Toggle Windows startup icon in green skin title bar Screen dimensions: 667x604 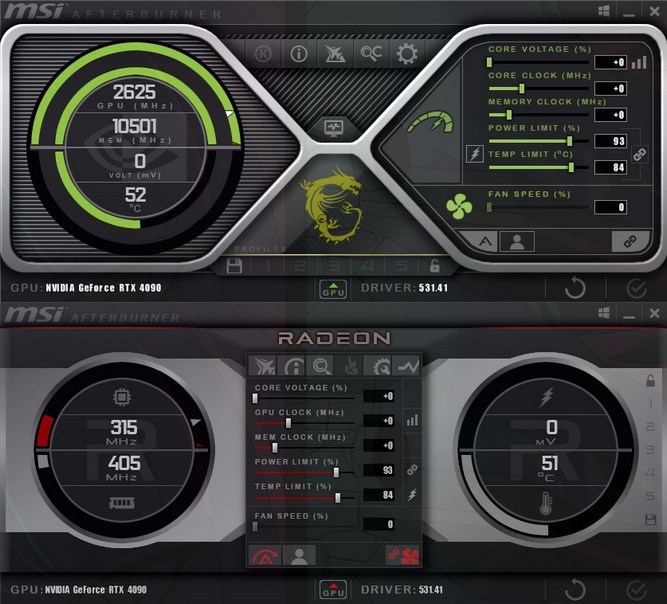click(x=604, y=11)
